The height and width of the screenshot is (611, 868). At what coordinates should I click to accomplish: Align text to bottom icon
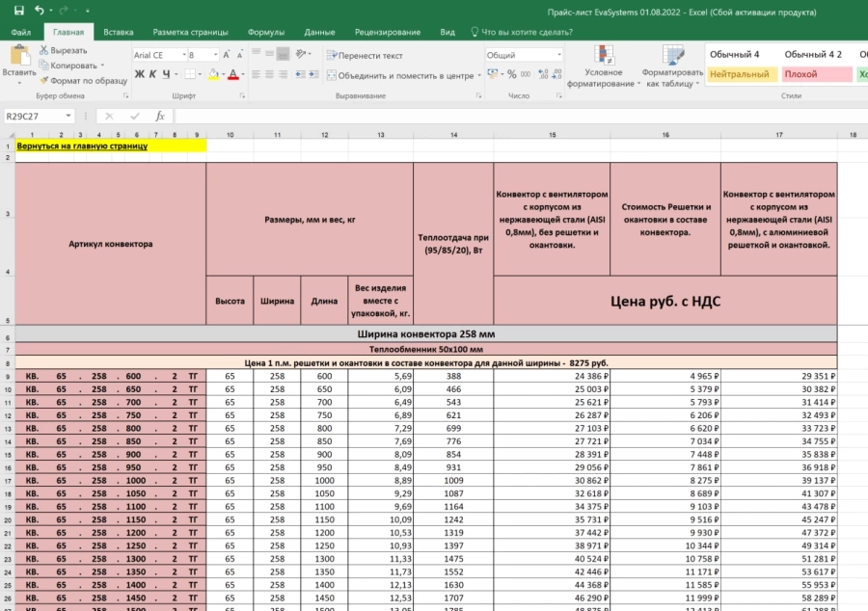point(283,54)
